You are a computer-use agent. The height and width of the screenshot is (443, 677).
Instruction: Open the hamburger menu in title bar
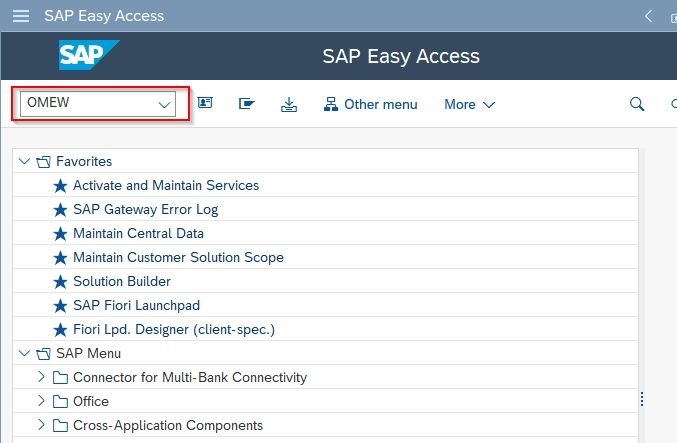tap(21, 16)
